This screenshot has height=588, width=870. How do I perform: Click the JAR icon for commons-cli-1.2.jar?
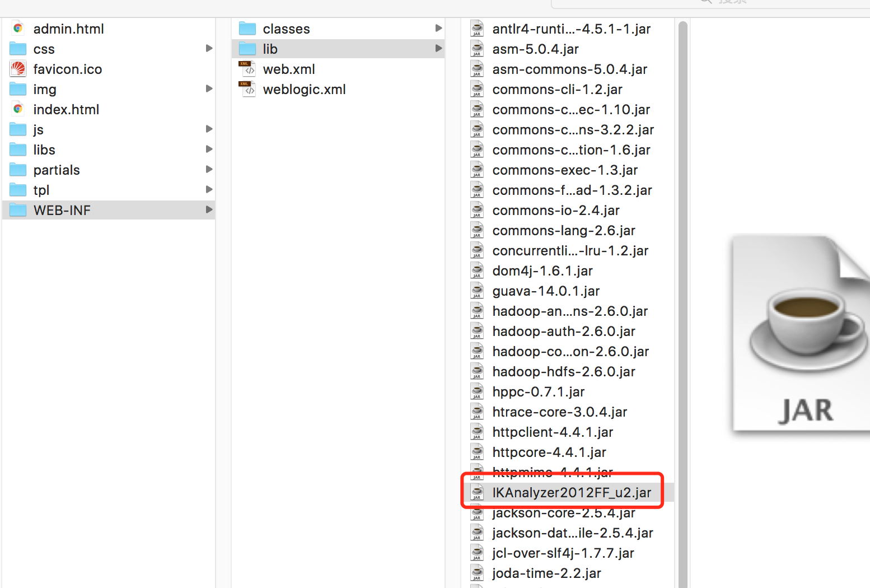[x=477, y=89]
